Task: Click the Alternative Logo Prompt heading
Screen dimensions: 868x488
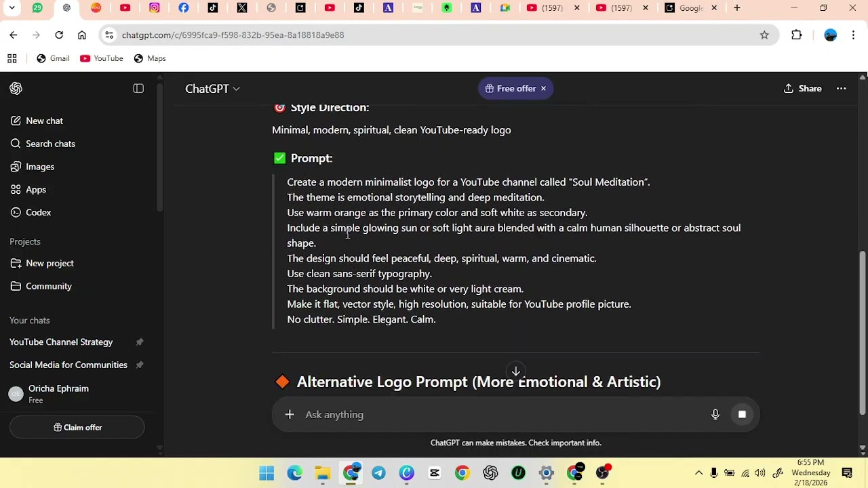Action: [x=478, y=382]
